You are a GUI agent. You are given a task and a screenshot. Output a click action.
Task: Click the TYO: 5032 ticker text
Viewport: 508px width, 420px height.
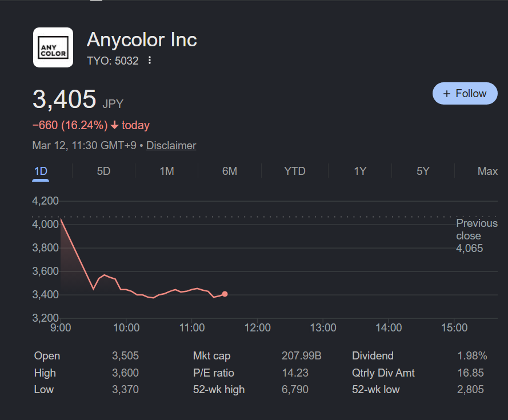[113, 61]
